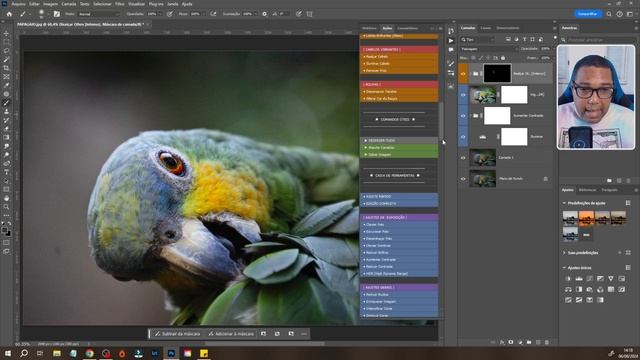Viewport: 640px width, 360px height.
Task: Open layer filter Tipo dropdown
Action: pos(478,40)
